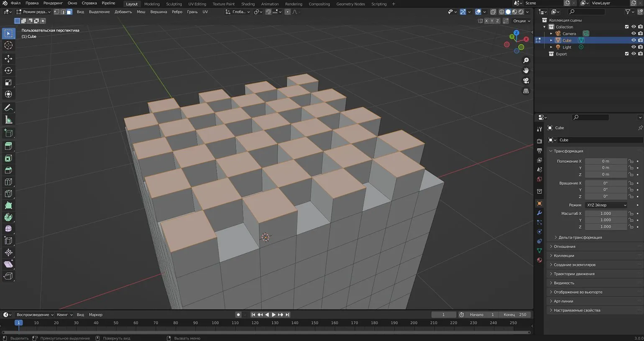Screen dimensions: 644x341
Task: Click the camera view icon in viewport
Action: click(526, 81)
